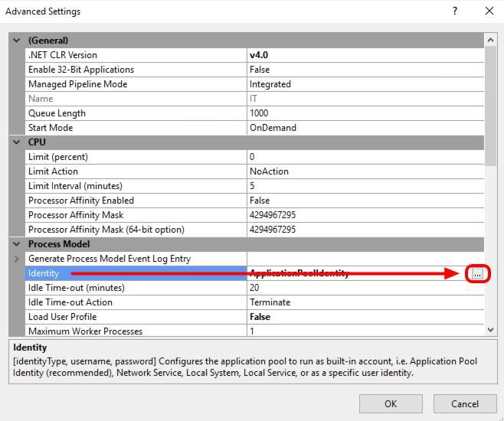This screenshot has height=421, width=504.
Task: Select Managed Pipeline Mode property
Action: pyautogui.click(x=136, y=84)
